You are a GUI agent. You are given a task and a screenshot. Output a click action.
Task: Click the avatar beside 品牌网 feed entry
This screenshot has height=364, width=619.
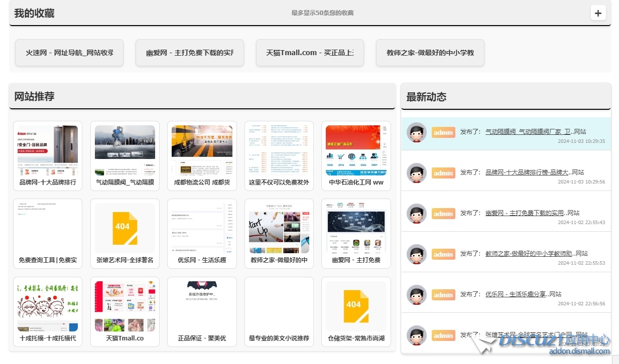tap(417, 173)
